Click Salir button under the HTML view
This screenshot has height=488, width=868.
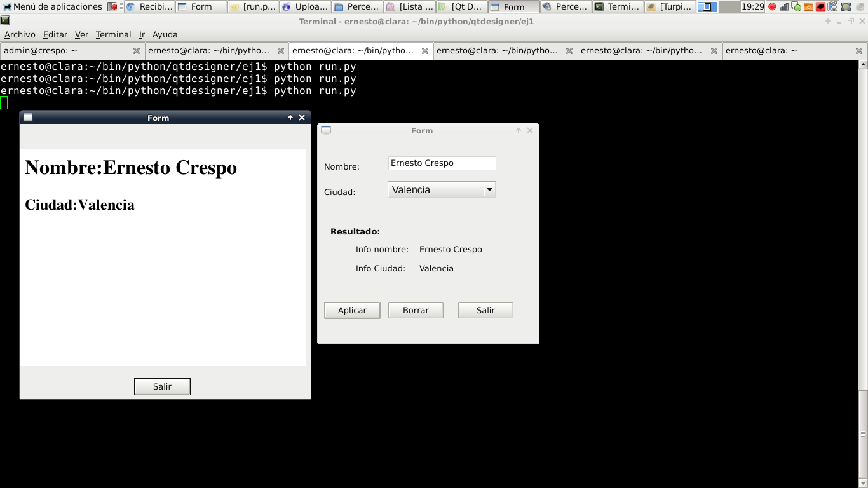162,386
